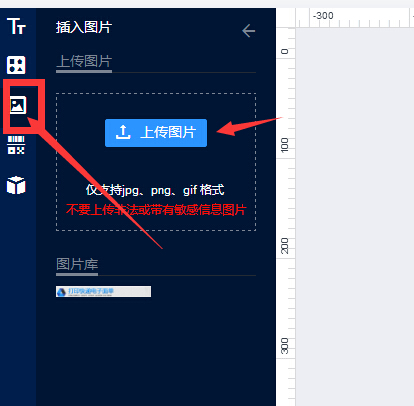Click the 仅支持jpg、png、gif 格式 hint text
The image size is (414, 406).
click(155, 190)
